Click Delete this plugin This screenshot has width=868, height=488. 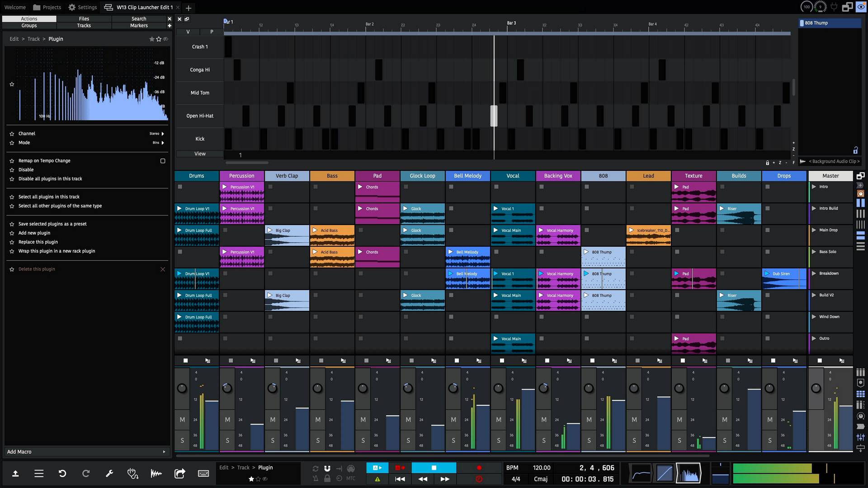(x=37, y=269)
